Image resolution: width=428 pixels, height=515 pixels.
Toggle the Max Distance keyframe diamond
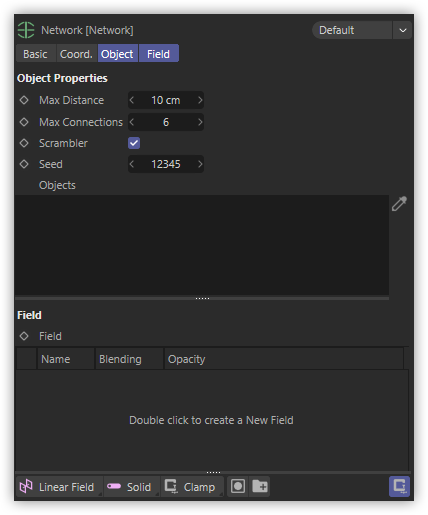point(24,100)
